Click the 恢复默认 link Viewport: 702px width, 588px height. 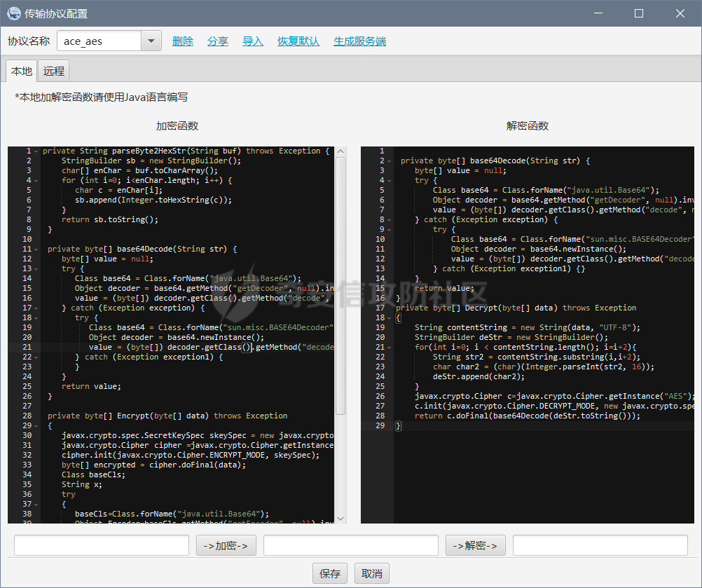click(x=298, y=41)
